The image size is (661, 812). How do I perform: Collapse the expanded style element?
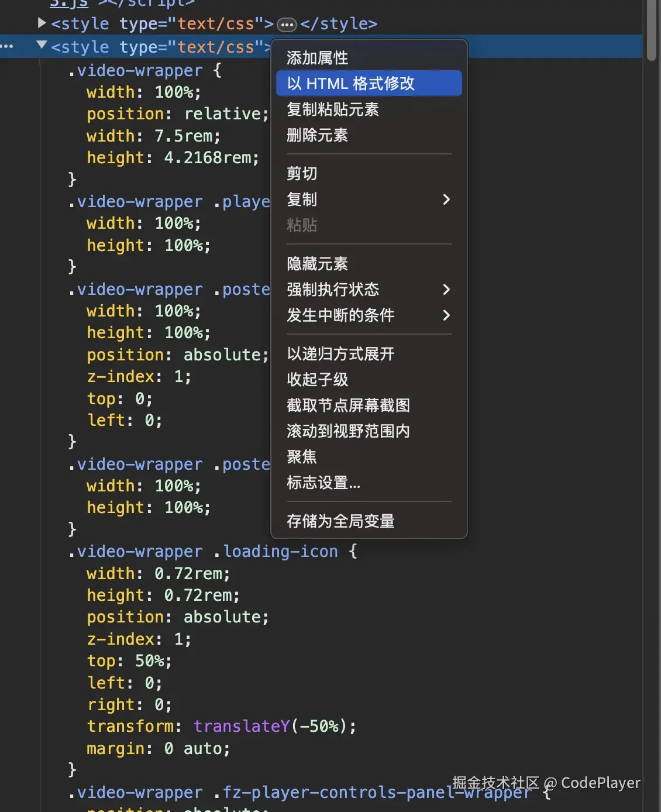pos(42,46)
